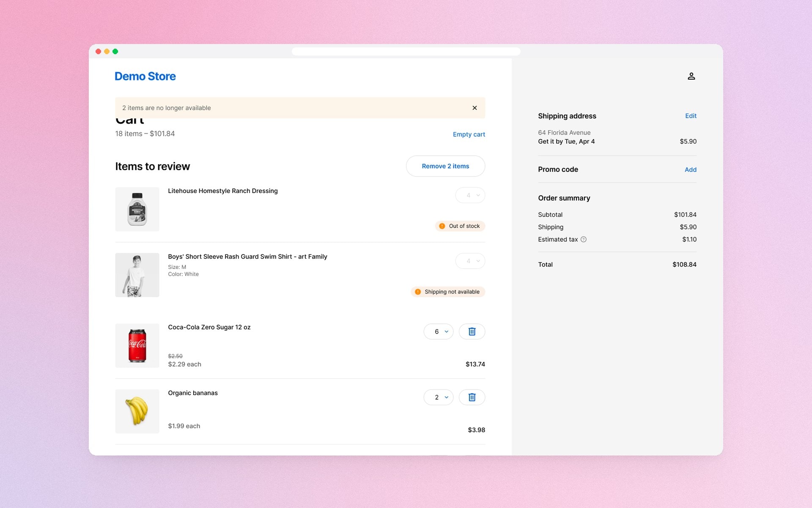Open Coca-Cola quantity dropdown showing 6
812x508 pixels.
(x=439, y=331)
